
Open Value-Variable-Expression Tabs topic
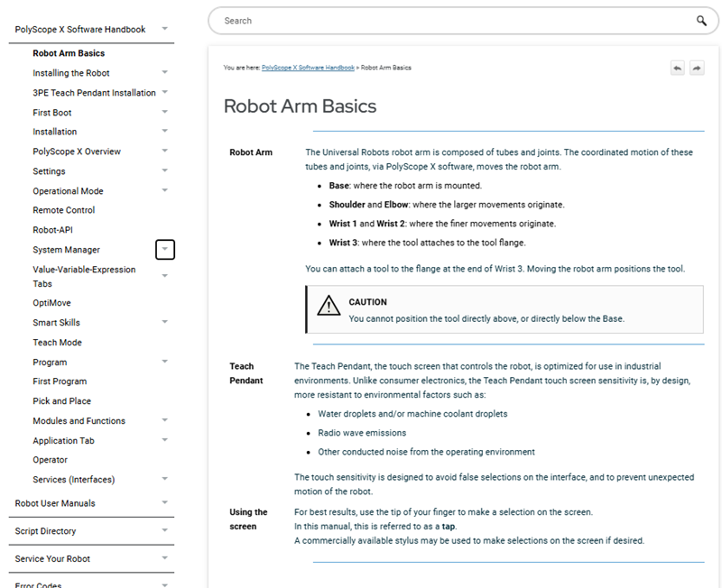click(84, 277)
